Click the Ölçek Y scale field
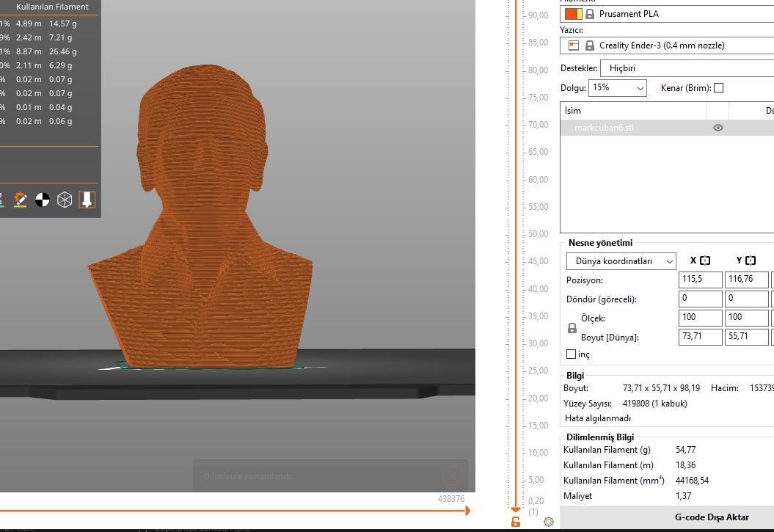 (x=746, y=317)
